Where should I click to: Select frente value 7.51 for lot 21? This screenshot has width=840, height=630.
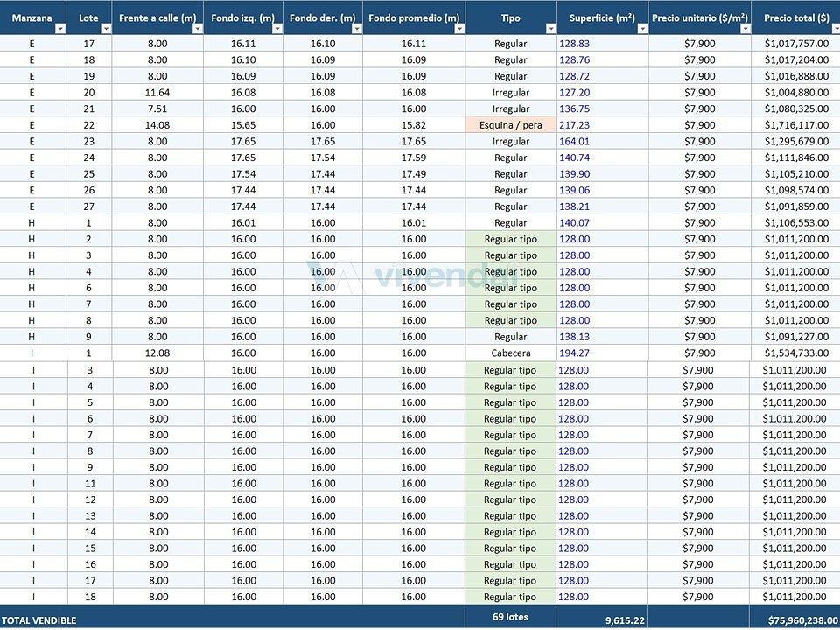[x=157, y=108]
